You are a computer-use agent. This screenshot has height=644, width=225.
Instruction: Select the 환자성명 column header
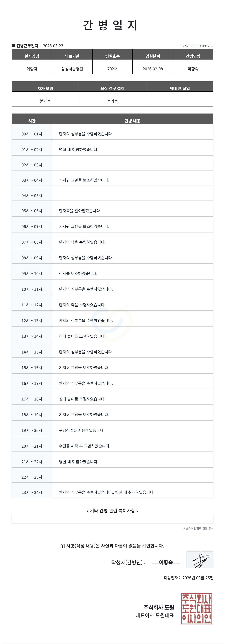click(x=32, y=56)
